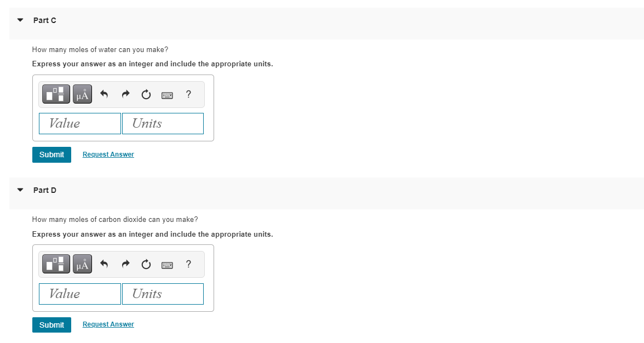Reset Part D answer with the reset icon

point(146,265)
